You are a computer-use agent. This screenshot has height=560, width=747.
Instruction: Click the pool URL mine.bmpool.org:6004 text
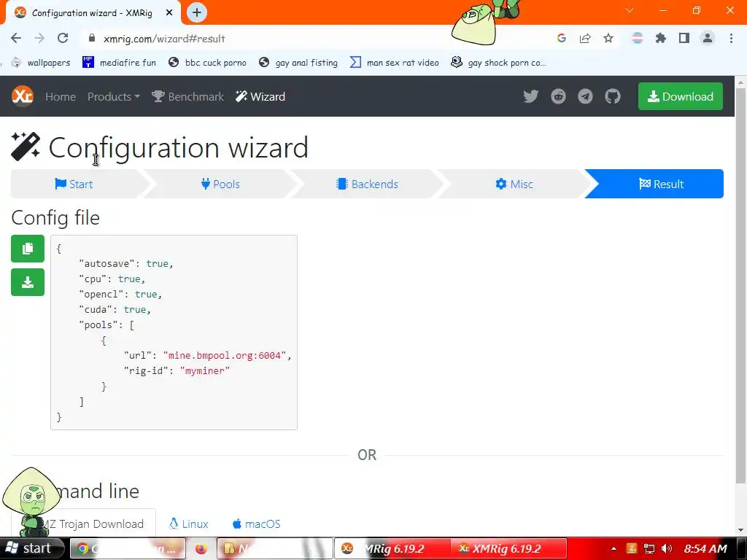[225, 356]
